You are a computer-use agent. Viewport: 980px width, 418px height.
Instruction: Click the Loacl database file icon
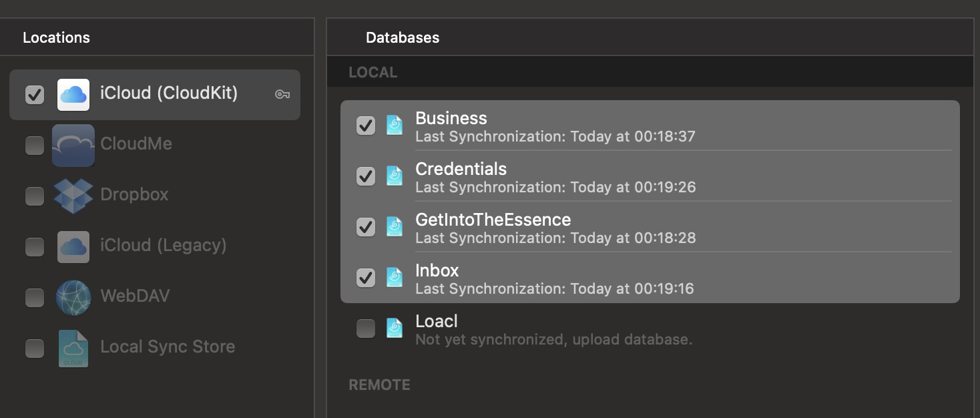click(395, 329)
